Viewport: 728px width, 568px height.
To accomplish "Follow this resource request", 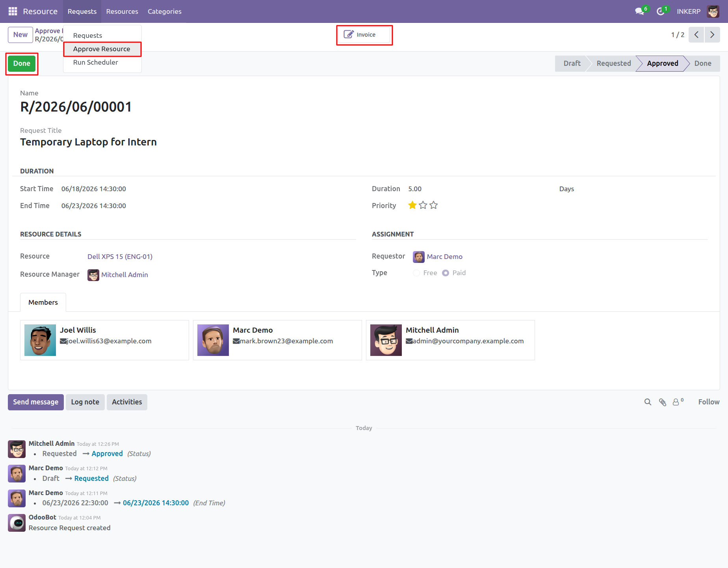I will (709, 402).
